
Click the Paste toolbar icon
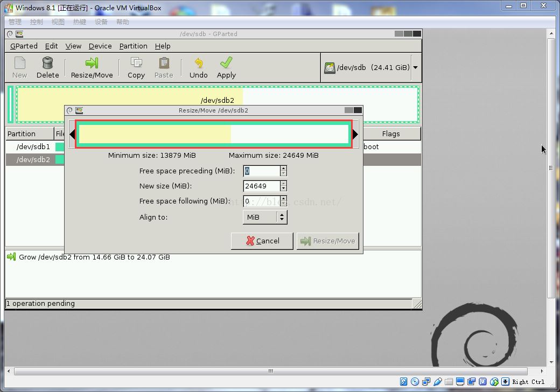tap(164, 68)
